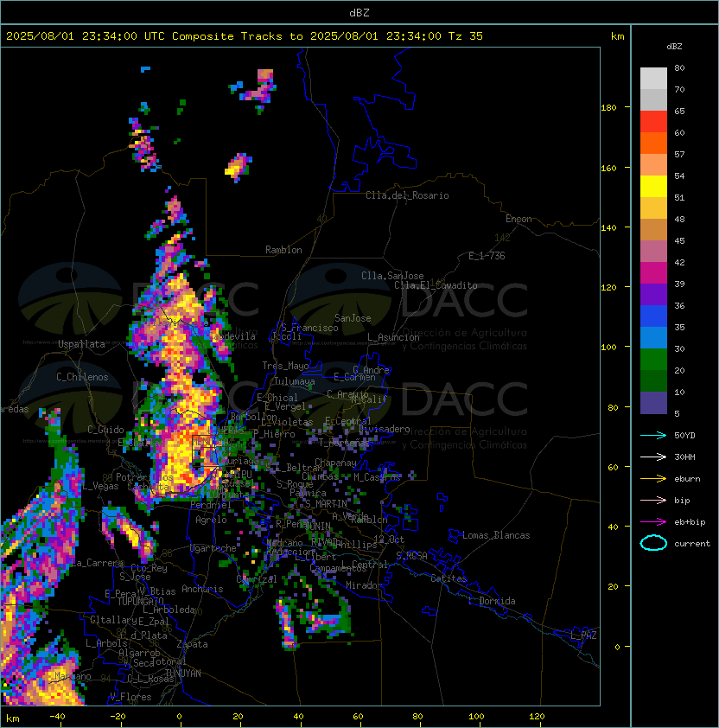Click the E_Carmen map label
This screenshot has width=719, height=728.
354,377
